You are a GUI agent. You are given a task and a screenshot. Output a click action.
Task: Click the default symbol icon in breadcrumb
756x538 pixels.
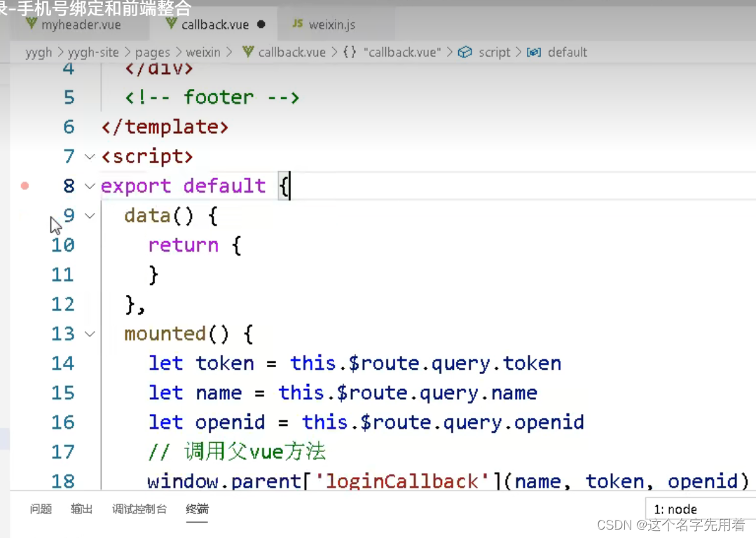pos(534,52)
